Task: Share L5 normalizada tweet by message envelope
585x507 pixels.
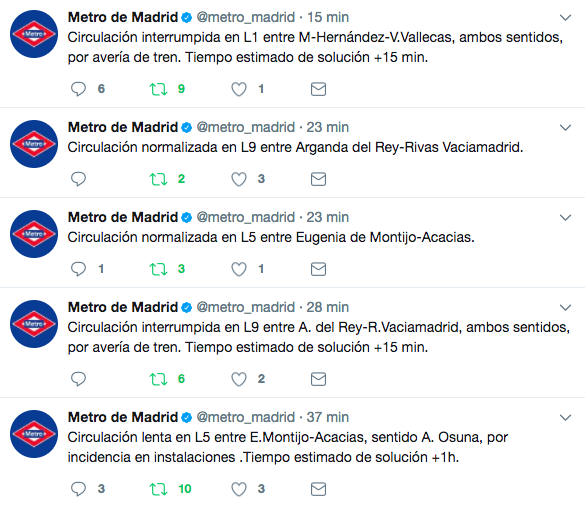Action: point(318,269)
